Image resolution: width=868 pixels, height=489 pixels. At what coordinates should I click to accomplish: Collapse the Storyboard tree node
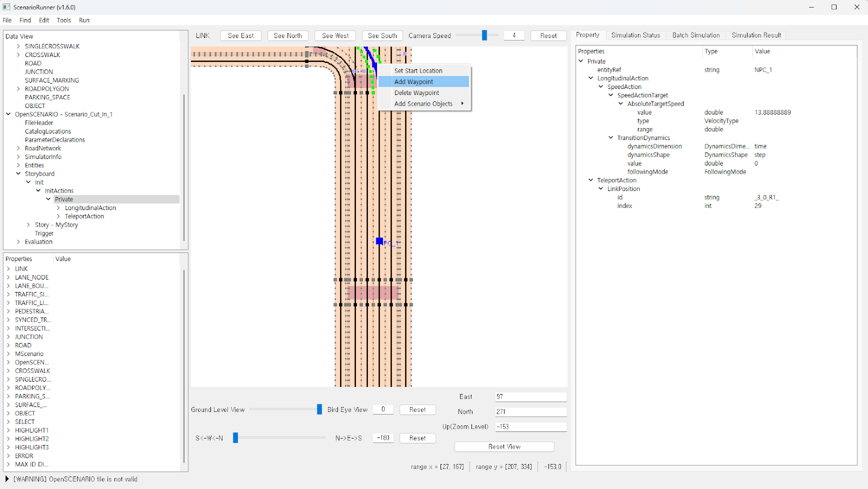pos(18,174)
